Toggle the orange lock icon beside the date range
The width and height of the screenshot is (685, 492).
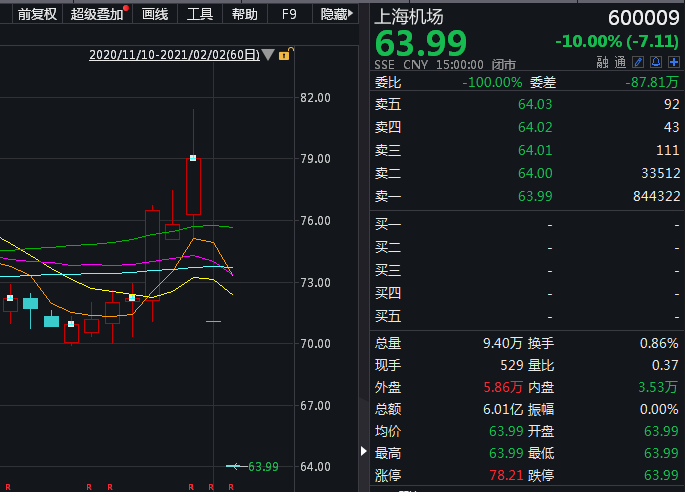pyautogui.click(x=284, y=55)
